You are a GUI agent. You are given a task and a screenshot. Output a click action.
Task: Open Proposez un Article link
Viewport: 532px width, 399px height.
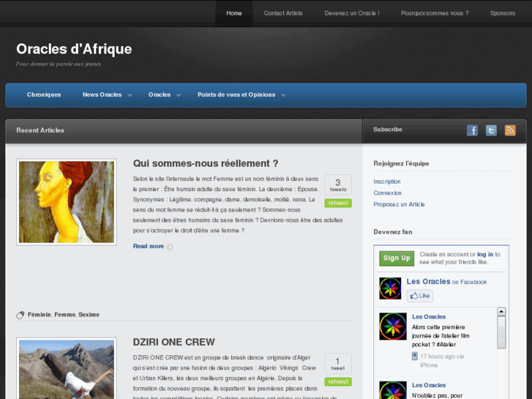click(399, 204)
